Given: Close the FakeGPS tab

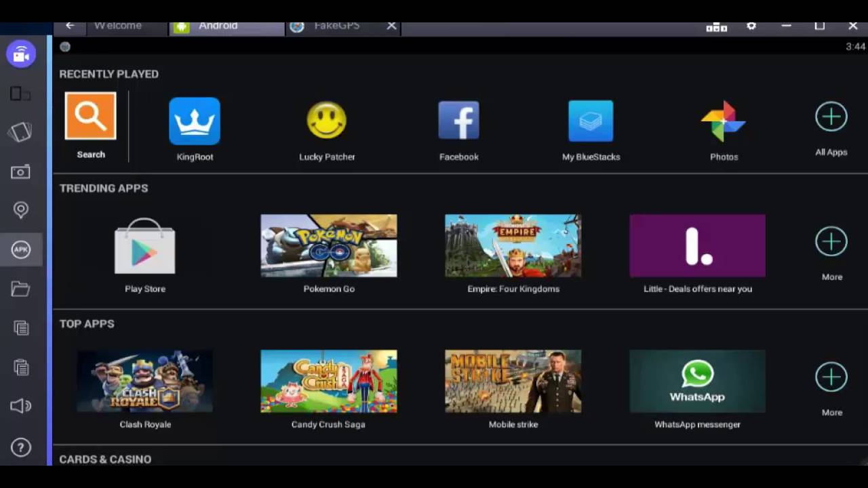Looking at the screenshot, I should click(x=391, y=26).
